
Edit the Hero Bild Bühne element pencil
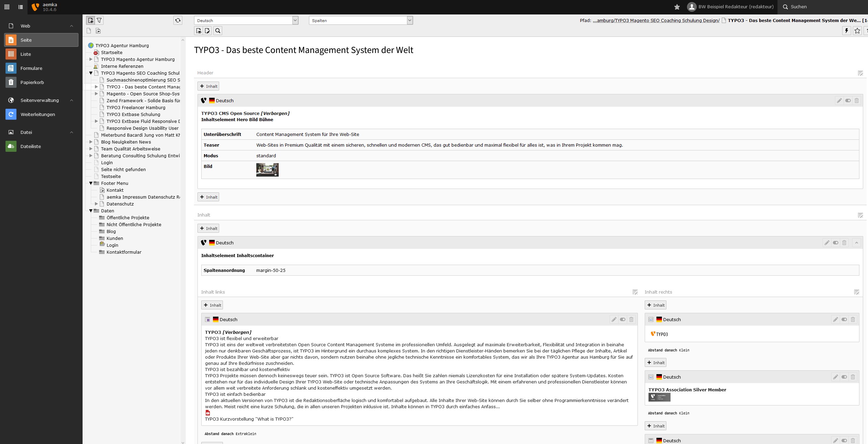[839, 101]
